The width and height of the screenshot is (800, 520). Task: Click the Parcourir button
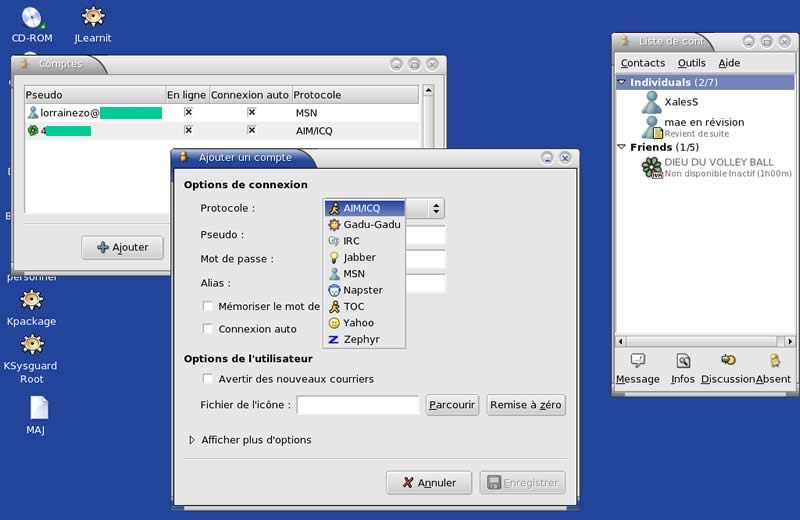(x=452, y=405)
